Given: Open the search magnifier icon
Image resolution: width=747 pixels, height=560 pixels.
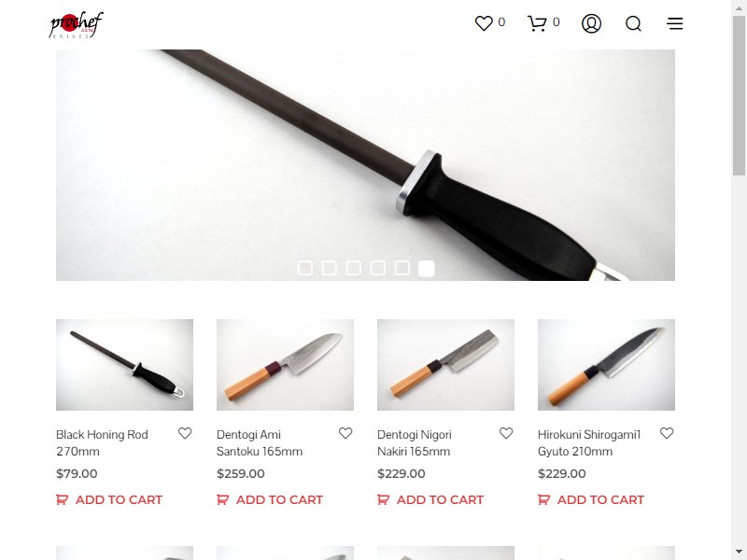Looking at the screenshot, I should pos(633,23).
